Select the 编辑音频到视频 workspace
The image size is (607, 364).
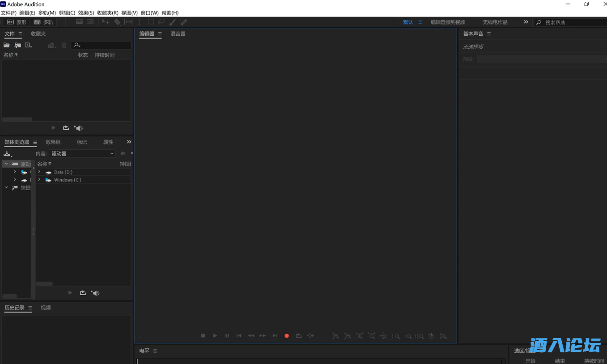[448, 22]
